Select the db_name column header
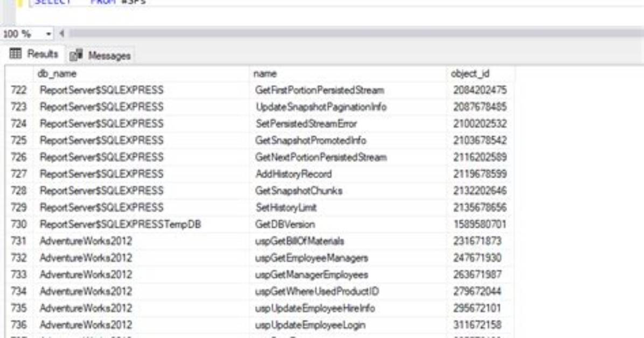The height and width of the screenshot is (338, 644). tap(141, 74)
